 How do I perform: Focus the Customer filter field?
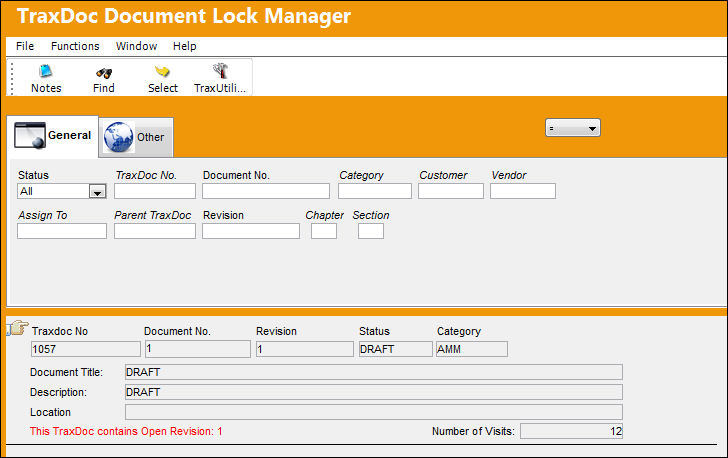point(451,191)
